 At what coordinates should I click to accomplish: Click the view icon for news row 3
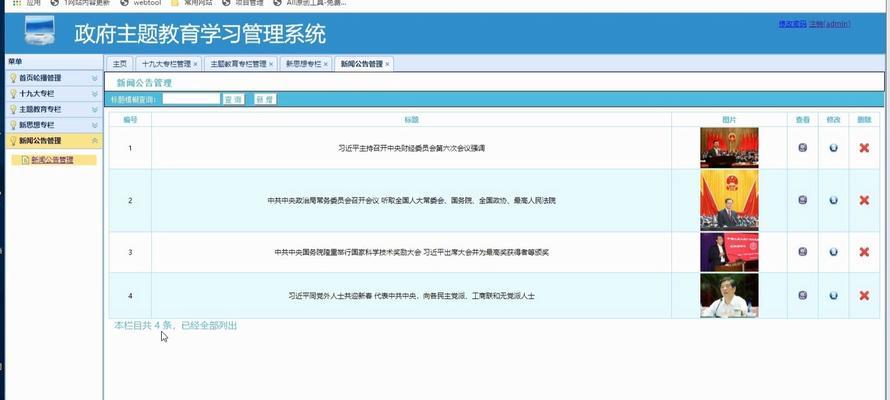(802, 251)
